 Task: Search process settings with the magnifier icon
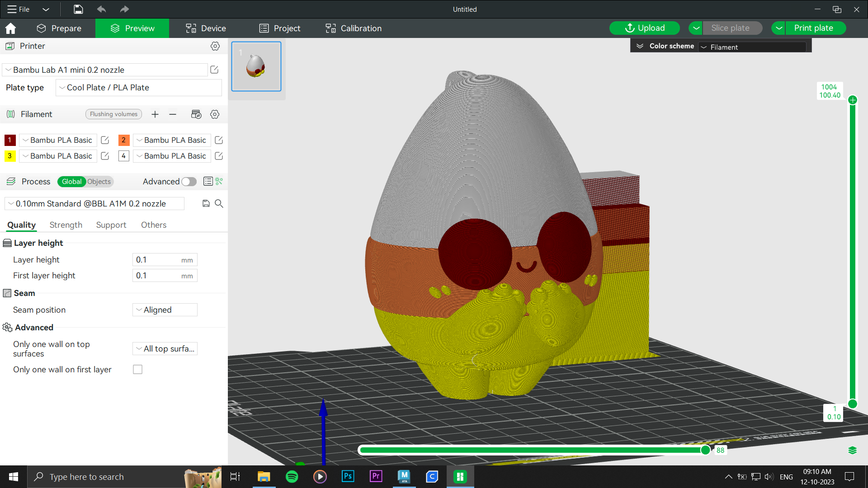pyautogui.click(x=219, y=204)
